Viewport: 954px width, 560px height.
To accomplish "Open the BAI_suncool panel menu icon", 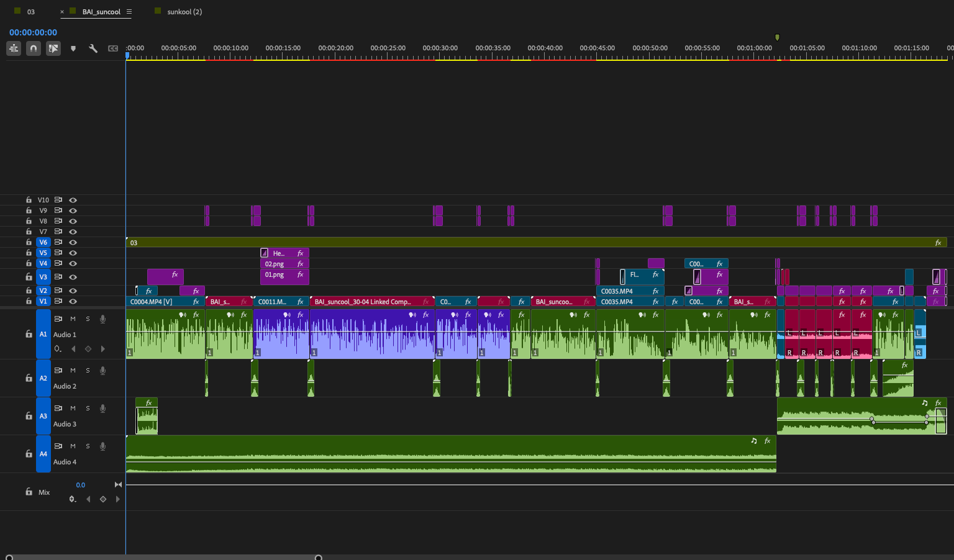I will [129, 12].
